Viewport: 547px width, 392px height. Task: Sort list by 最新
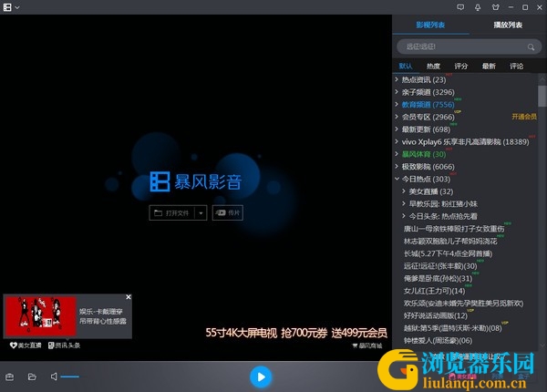coord(489,66)
